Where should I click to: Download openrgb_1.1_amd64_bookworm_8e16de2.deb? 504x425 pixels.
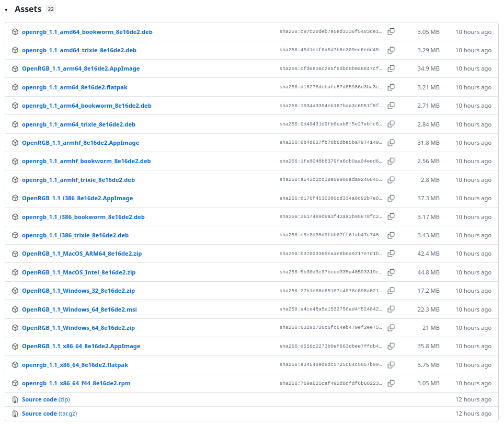click(87, 32)
